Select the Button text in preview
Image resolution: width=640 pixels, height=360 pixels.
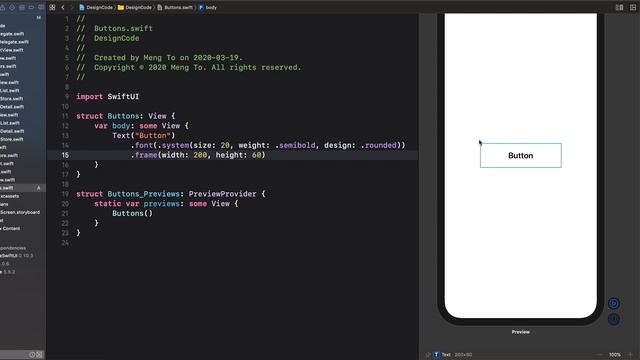[x=520, y=156]
